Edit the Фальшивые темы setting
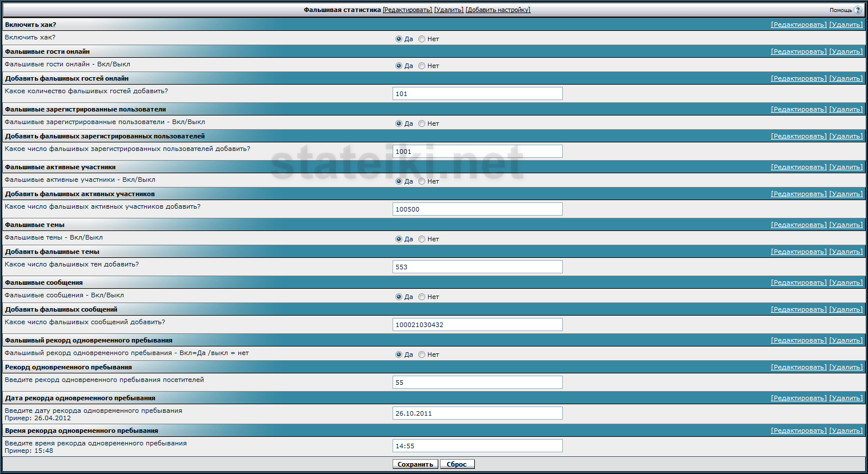Viewport: 868px width, 474px height. [x=799, y=225]
